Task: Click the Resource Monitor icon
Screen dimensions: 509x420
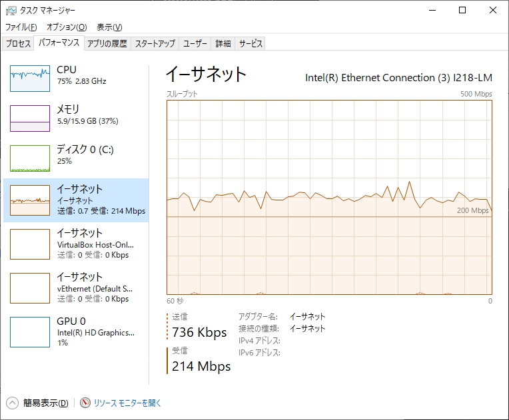Action: point(85,403)
